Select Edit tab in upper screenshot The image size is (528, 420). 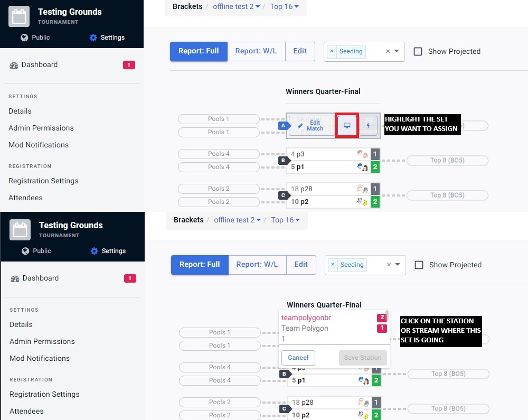(300, 51)
